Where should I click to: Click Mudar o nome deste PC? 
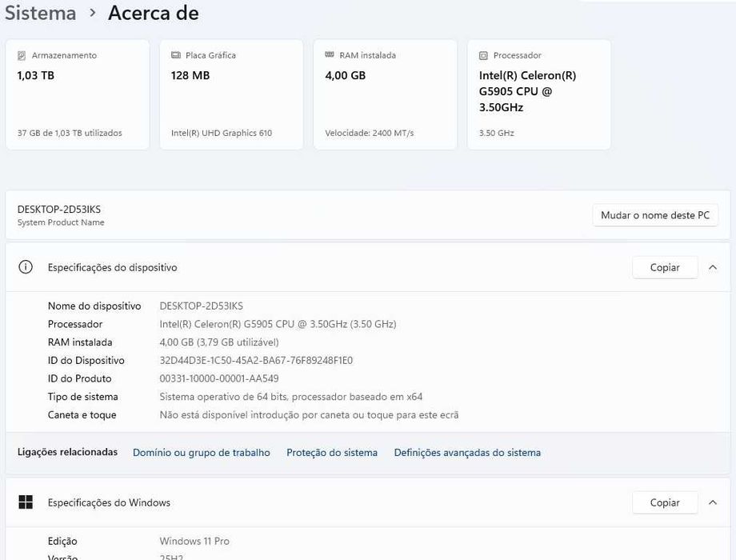tap(655, 215)
